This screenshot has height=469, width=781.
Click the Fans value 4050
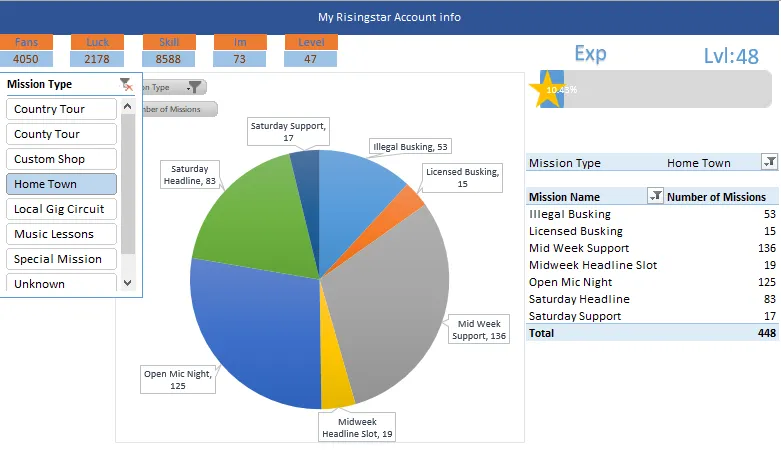point(26,59)
